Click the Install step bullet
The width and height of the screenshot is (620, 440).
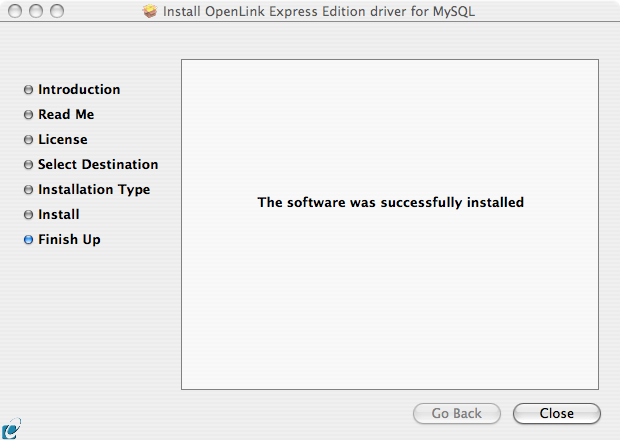28,215
